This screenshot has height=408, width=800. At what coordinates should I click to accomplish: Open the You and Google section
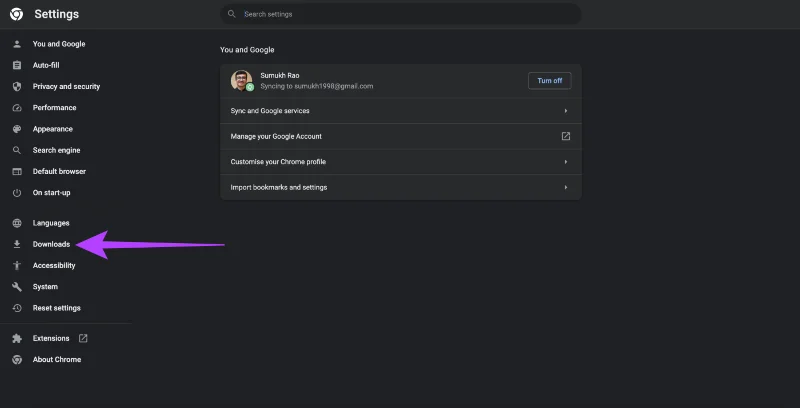point(59,44)
